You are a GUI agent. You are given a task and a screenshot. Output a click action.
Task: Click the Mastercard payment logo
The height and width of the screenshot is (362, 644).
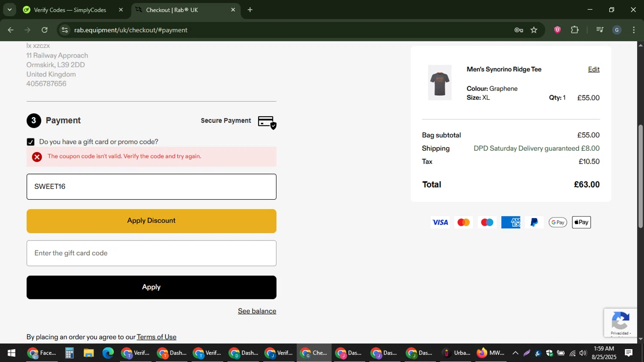pos(464,222)
